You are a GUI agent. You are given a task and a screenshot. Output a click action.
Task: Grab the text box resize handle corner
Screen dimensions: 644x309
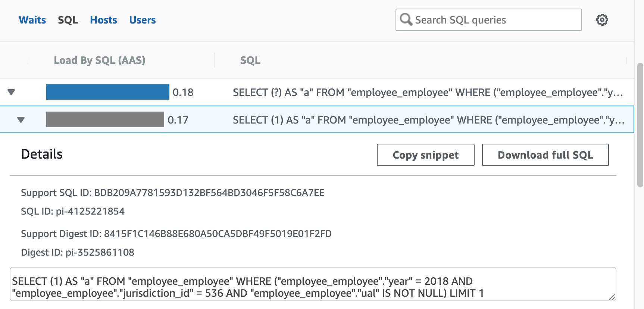[x=612, y=297]
